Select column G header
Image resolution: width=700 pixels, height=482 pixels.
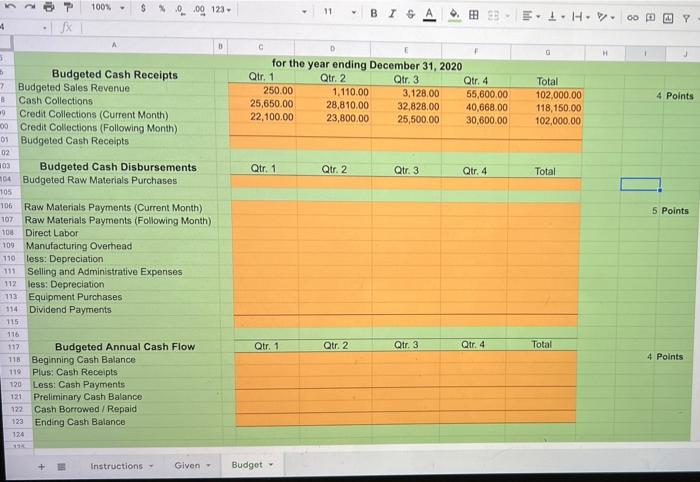tap(547, 52)
